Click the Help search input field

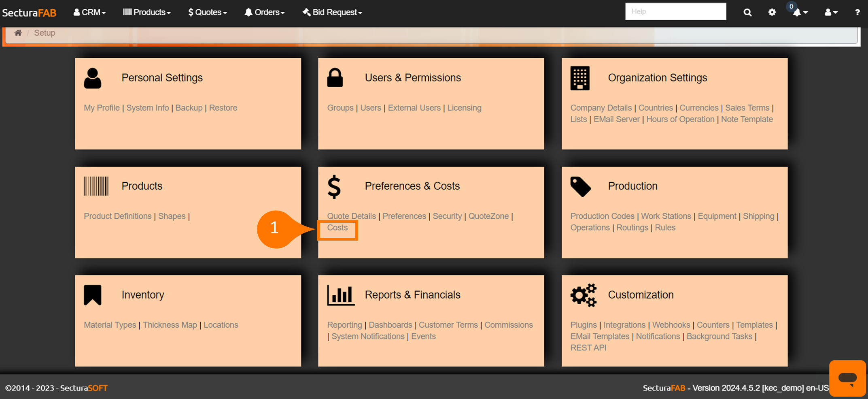coord(675,11)
